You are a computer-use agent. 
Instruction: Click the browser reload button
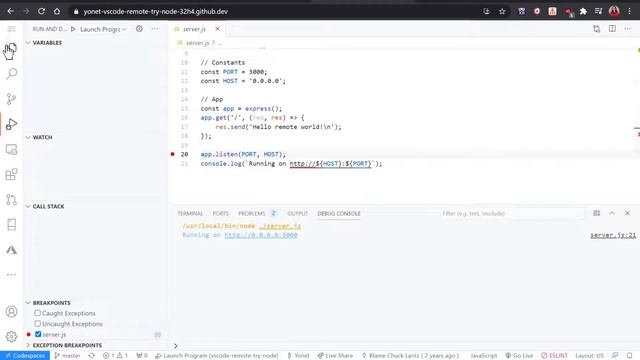pos(41,11)
